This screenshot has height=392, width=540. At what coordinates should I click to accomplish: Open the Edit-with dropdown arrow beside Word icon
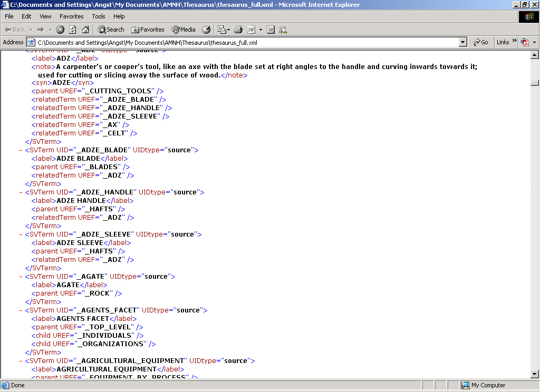[261, 30]
